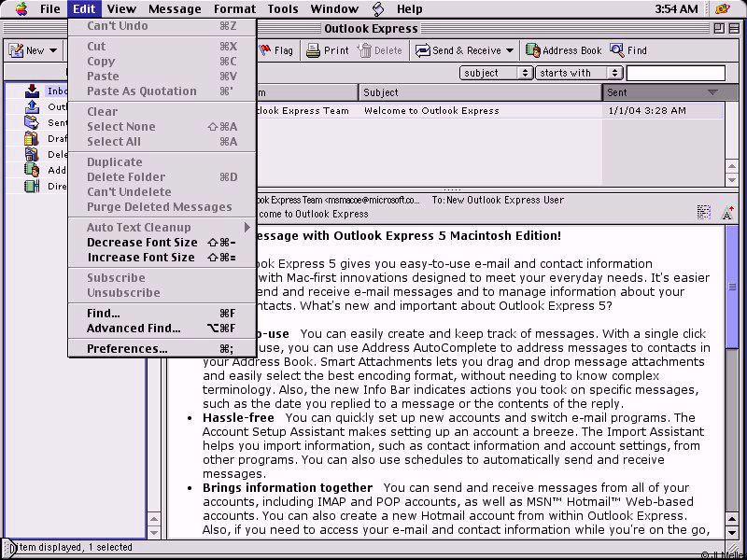
Task: Open the 'starts with' filter popup menu
Action: coord(579,73)
